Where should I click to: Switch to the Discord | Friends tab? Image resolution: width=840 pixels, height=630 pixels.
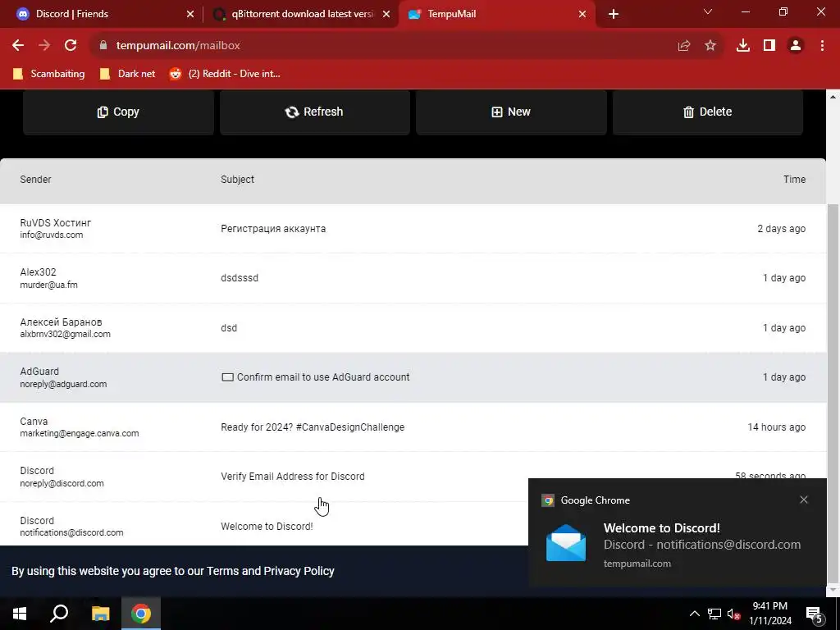[x=103, y=14]
